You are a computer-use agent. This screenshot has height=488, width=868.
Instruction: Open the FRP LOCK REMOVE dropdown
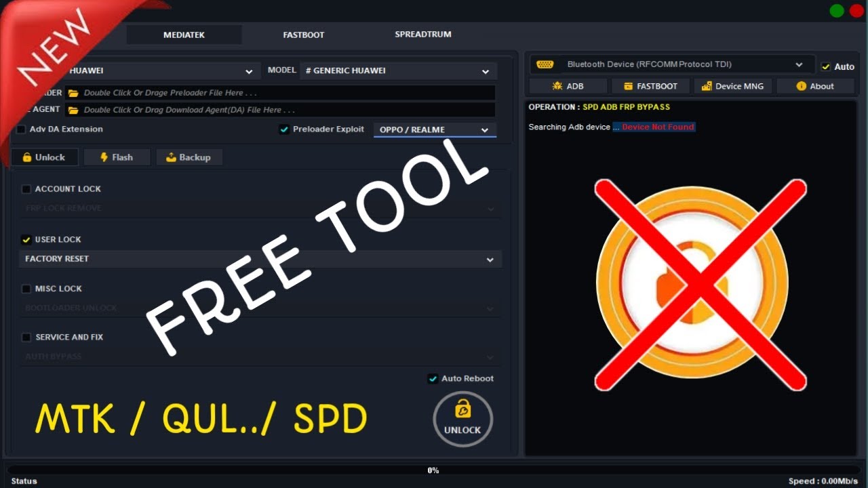pyautogui.click(x=260, y=209)
